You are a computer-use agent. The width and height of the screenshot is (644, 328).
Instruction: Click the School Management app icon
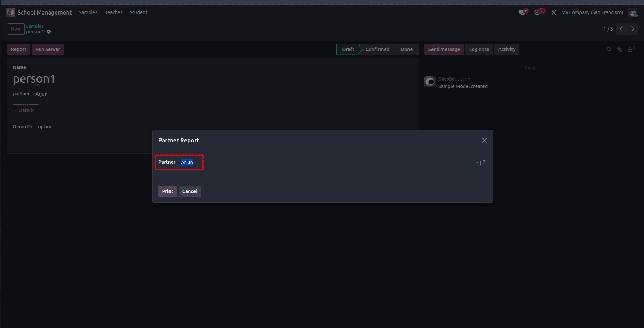pos(10,12)
